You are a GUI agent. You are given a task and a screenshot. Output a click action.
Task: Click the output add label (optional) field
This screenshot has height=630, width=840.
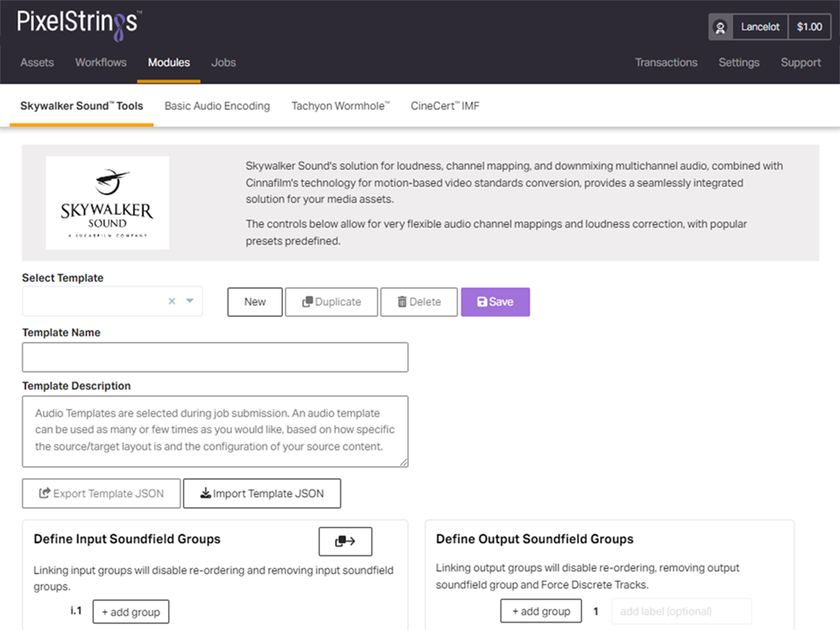point(681,612)
